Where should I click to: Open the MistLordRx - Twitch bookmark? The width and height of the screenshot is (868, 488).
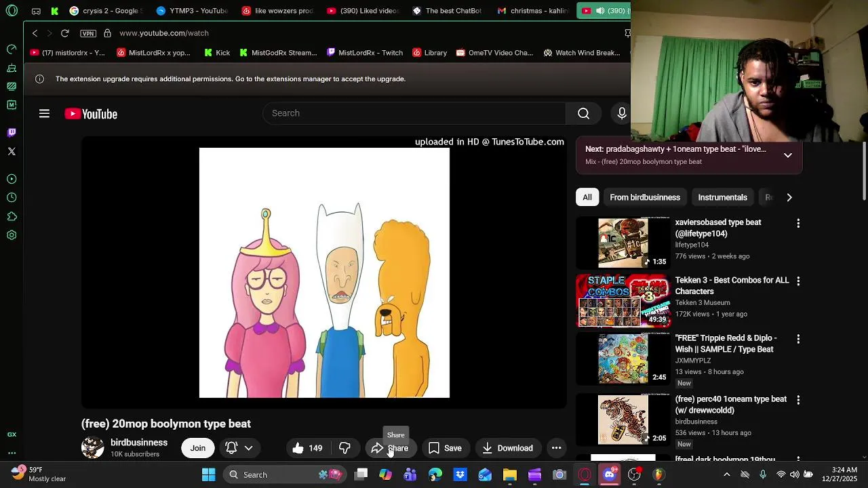tap(365, 53)
